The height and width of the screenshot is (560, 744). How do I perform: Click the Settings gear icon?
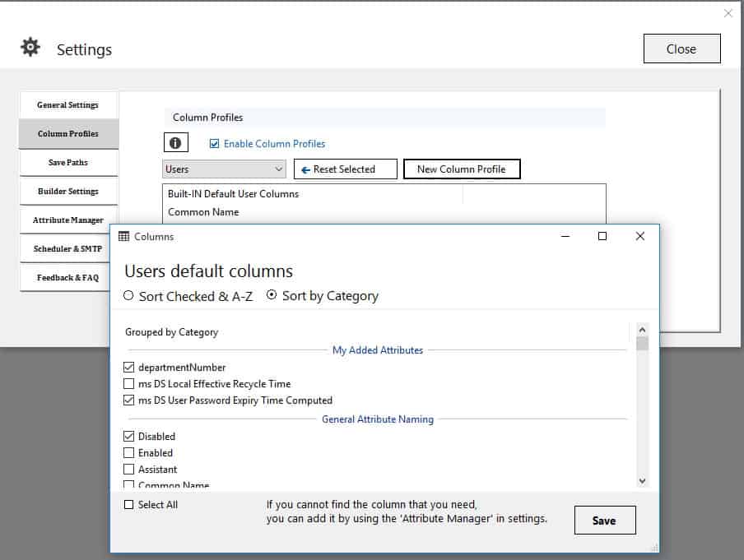[x=30, y=48]
